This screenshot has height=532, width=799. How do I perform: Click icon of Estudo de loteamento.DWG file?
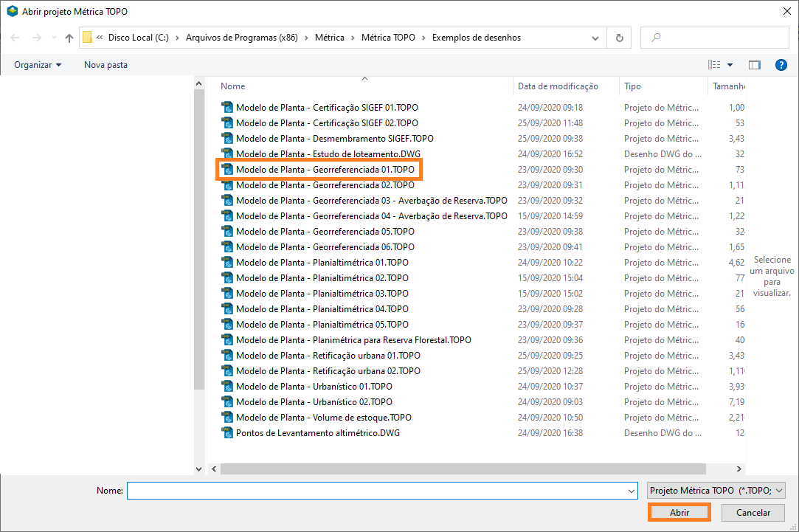tap(227, 154)
